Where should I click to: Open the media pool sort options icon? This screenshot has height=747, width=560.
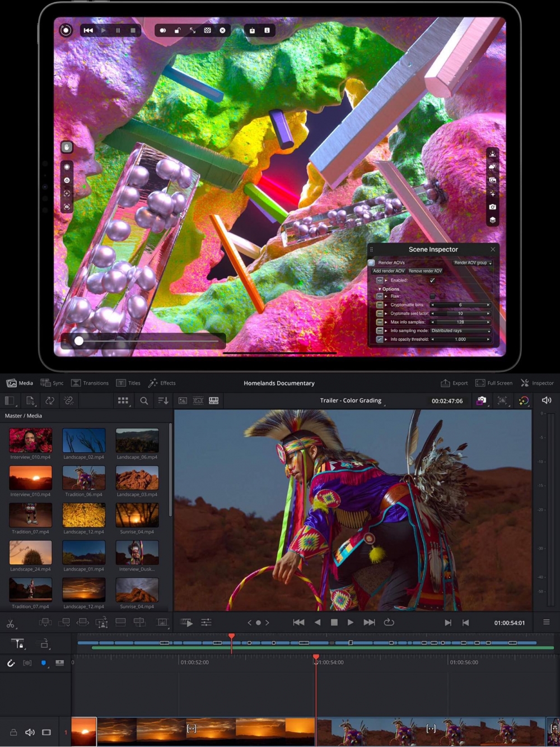click(163, 401)
